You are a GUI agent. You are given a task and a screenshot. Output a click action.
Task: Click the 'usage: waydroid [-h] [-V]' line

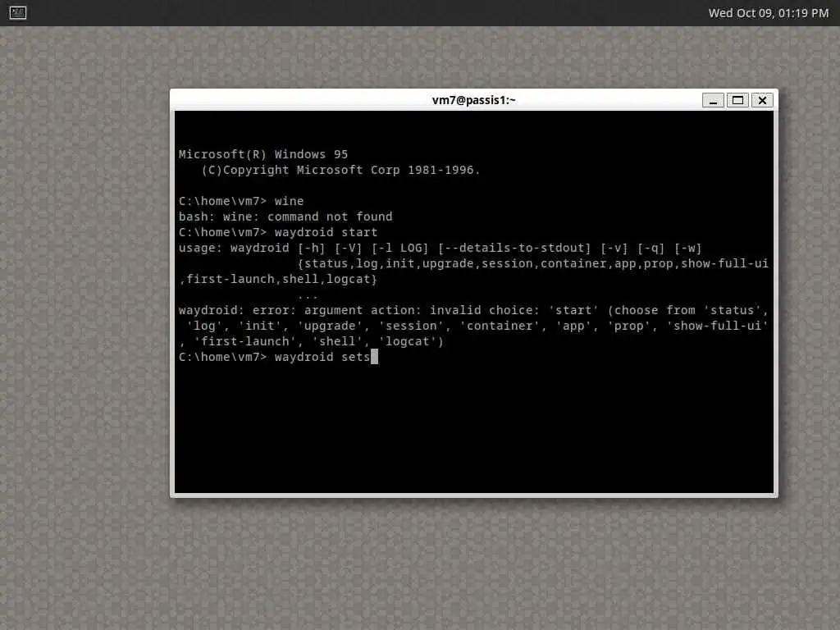(x=440, y=248)
